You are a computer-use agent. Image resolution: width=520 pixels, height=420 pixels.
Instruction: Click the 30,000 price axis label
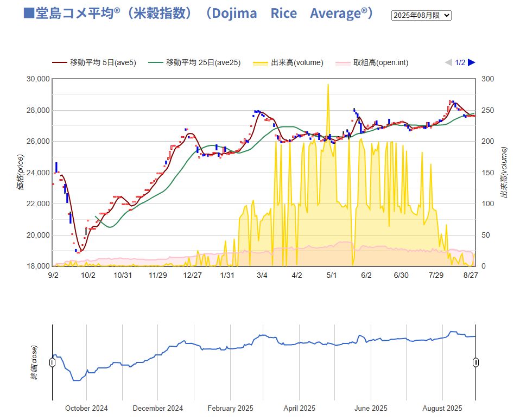38,79
